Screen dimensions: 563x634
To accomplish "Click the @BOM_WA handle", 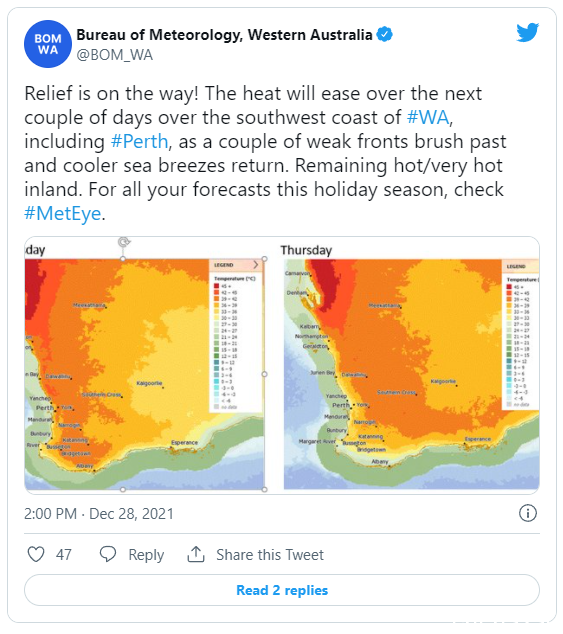I will [114, 55].
